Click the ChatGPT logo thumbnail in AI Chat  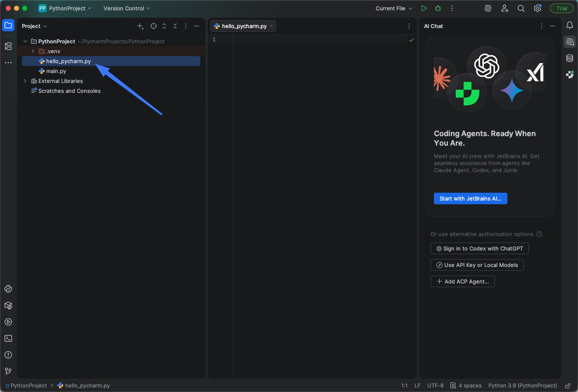click(486, 66)
